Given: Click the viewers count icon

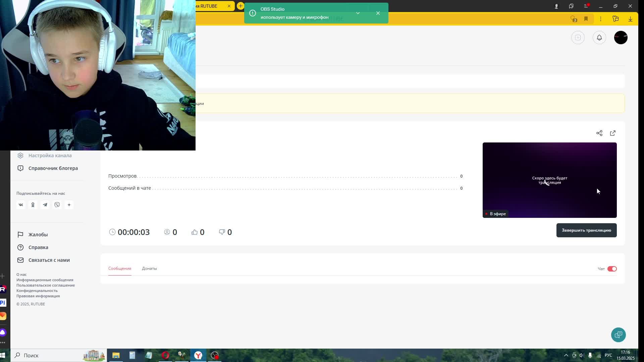Looking at the screenshot, I should (x=167, y=232).
